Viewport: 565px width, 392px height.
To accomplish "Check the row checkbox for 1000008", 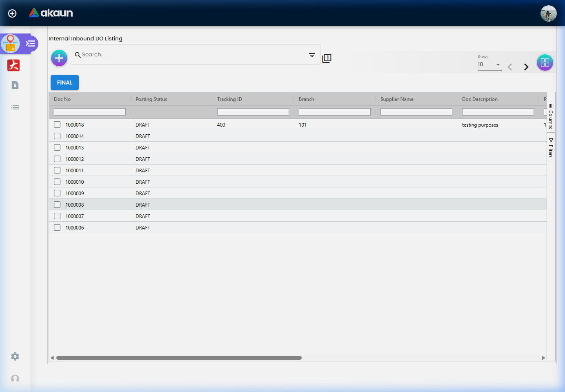I will point(57,204).
